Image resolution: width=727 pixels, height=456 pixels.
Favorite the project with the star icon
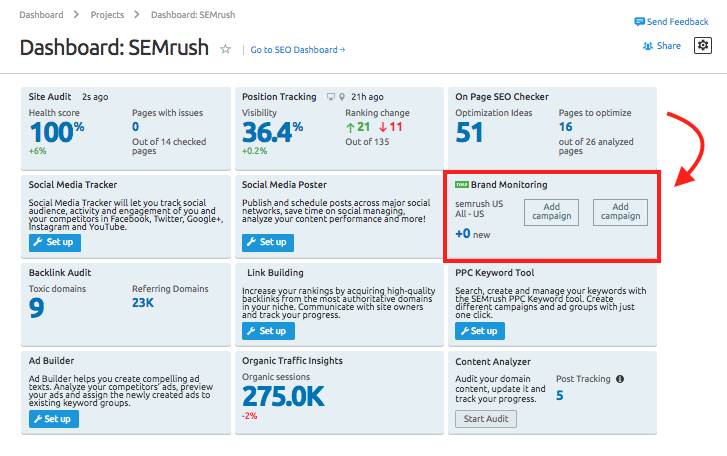tap(225, 49)
